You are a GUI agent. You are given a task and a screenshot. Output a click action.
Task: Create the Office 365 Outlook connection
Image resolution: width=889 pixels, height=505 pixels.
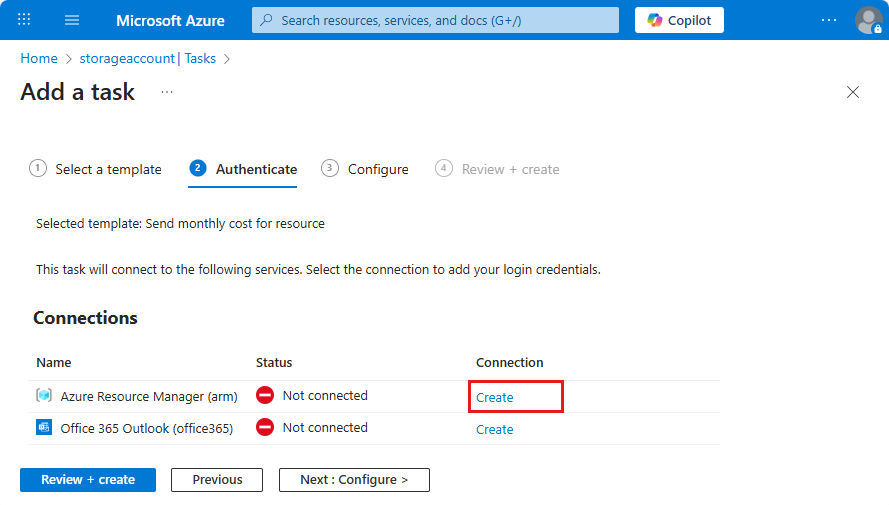click(495, 429)
